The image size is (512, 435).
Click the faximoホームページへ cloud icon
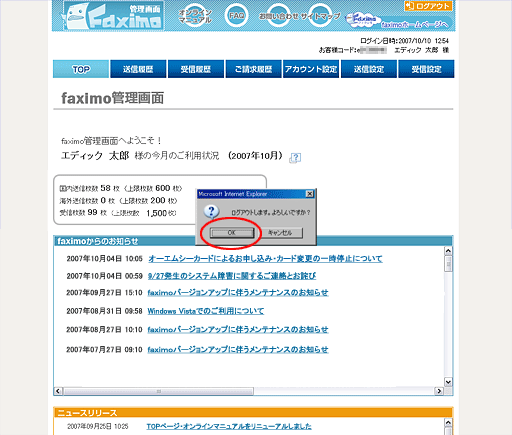pyautogui.click(x=399, y=22)
